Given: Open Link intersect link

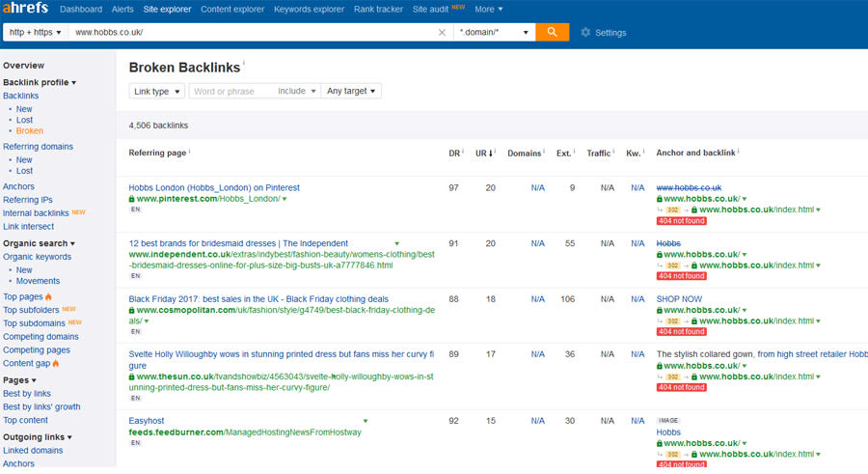Looking at the screenshot, I should coord(28,226).
